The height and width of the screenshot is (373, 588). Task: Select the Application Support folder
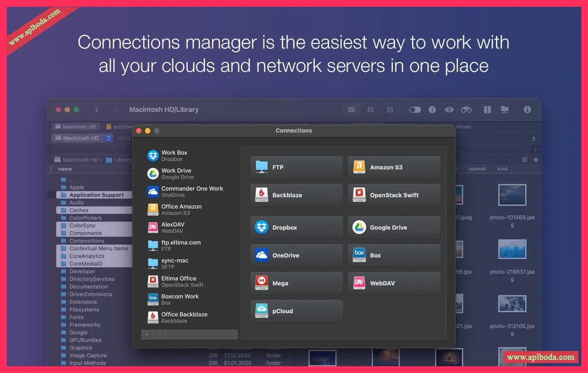(96, 195)
